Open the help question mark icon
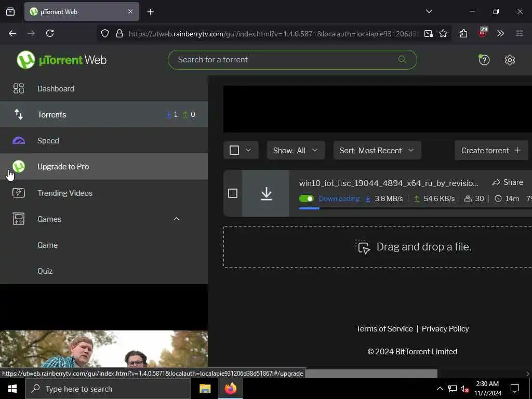532x399 pixels. 484,60
